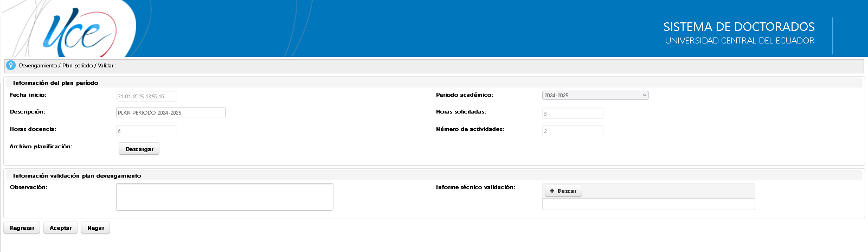Click the Informe técnico file list area

[648, 204]
